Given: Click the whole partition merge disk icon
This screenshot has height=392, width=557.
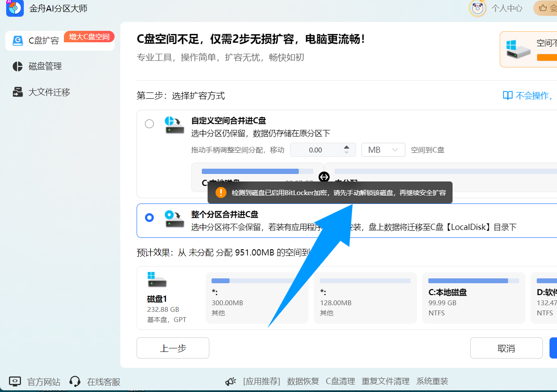Looking at the screenshot, I should (x=175, y=219).
